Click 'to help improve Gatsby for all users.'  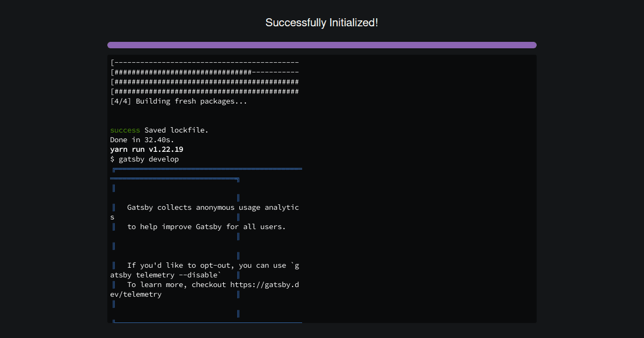(x=206, y=226)
